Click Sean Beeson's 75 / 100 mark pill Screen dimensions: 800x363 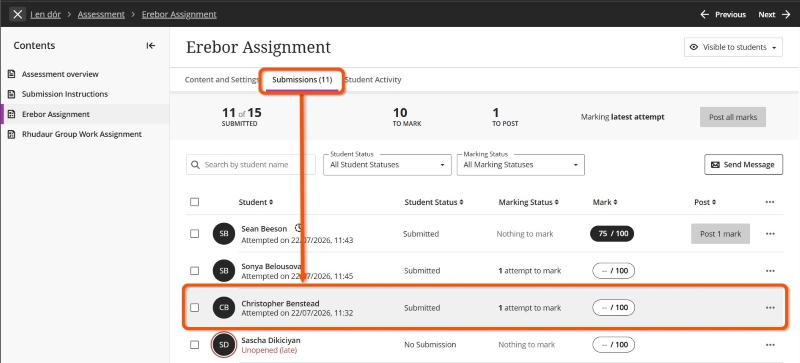[x=612, y=234]
